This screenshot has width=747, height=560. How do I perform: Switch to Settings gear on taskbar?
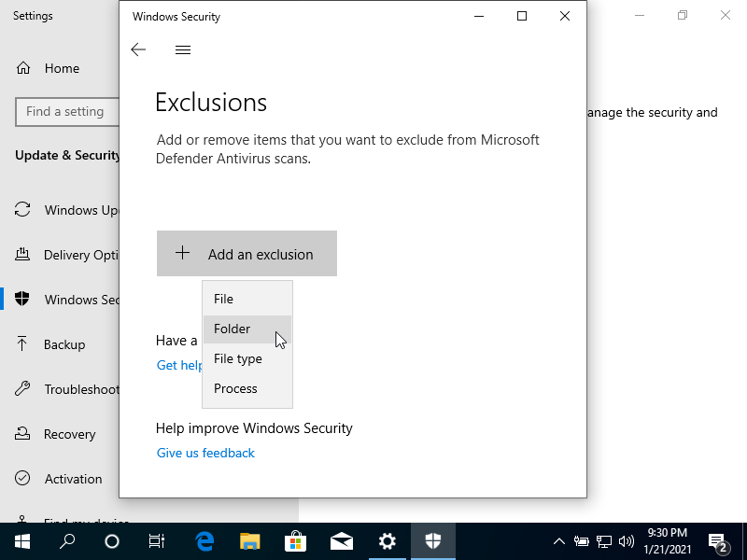tap(388, 541)
